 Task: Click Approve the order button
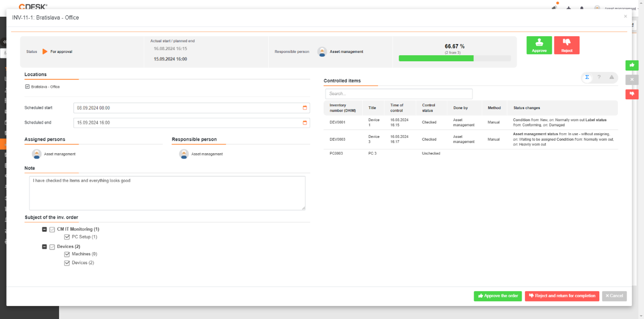(498, 296)
